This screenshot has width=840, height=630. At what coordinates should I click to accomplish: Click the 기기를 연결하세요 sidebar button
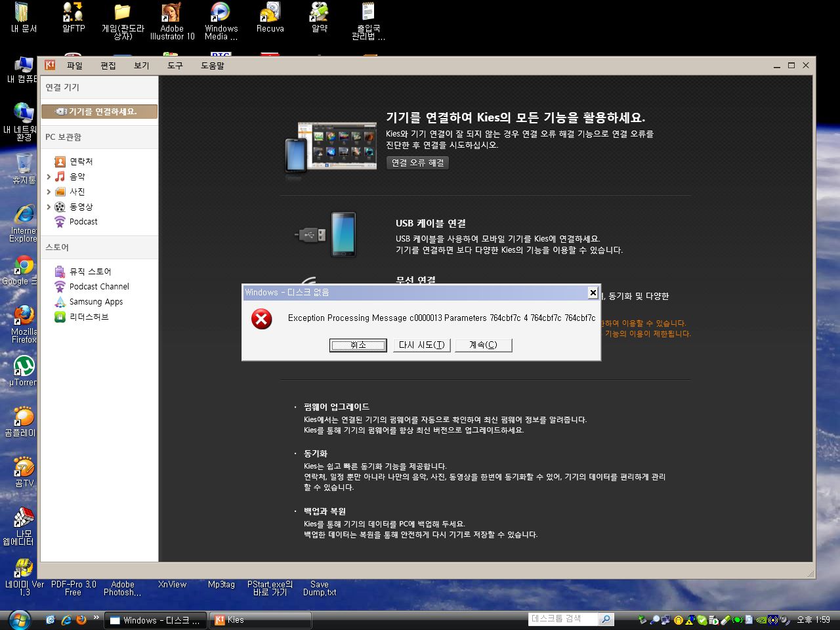pos(99,112)
